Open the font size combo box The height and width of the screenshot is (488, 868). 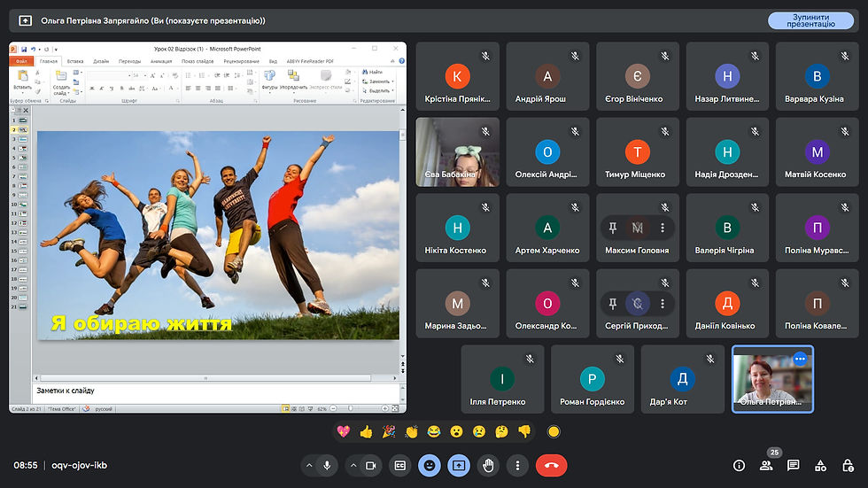[138, 75]
